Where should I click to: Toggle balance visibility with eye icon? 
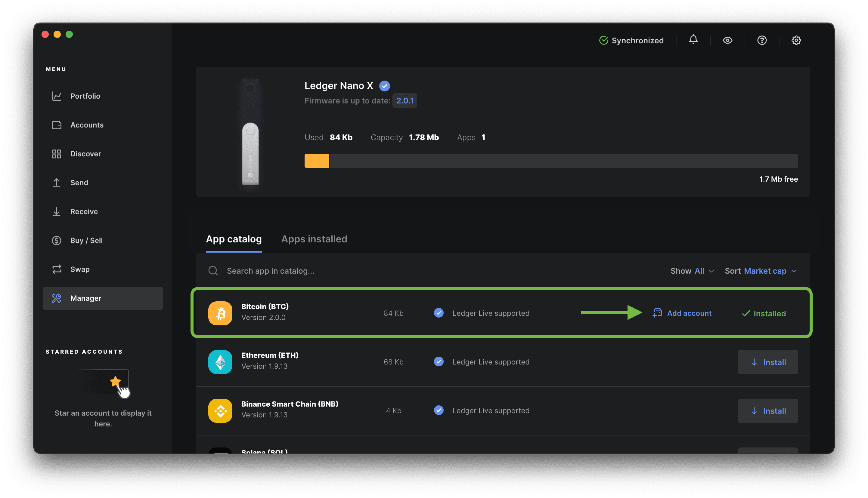pos(727,40)
